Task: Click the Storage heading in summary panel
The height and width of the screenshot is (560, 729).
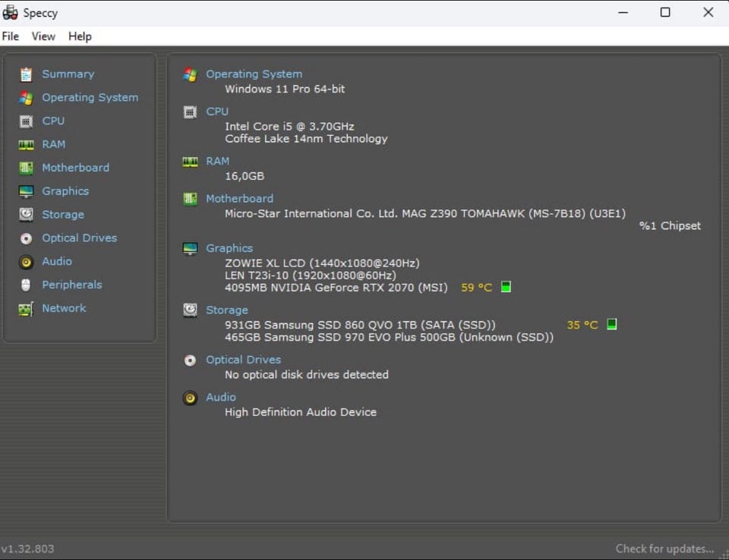Action: pyautogui.click(x=226, y=310)
